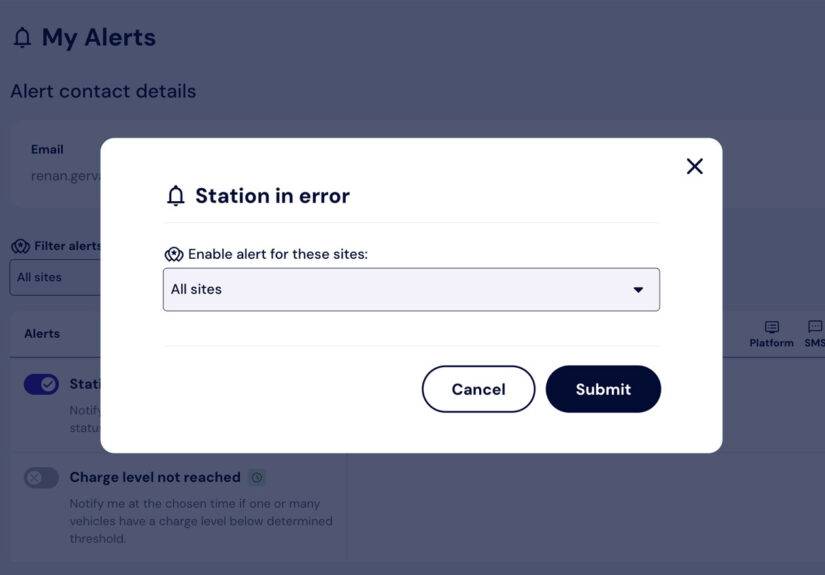Close the Station in error dialog
This screenshot has height=575, width=825.
[695, 166]
